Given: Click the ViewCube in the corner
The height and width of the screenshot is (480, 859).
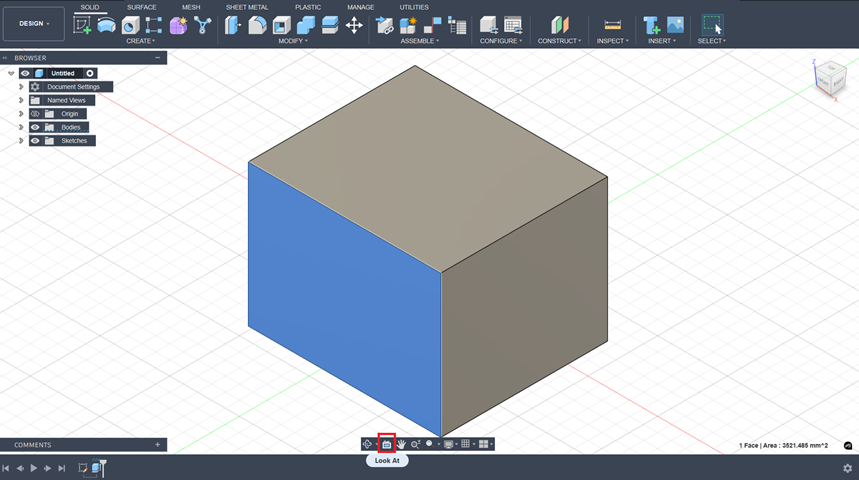Looking at the screenshot, I should 830,79.
